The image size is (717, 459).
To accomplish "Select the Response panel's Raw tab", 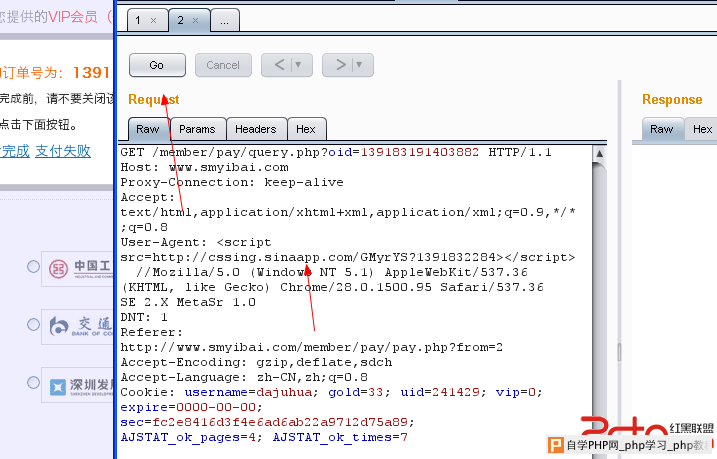I will coord(662,129).
